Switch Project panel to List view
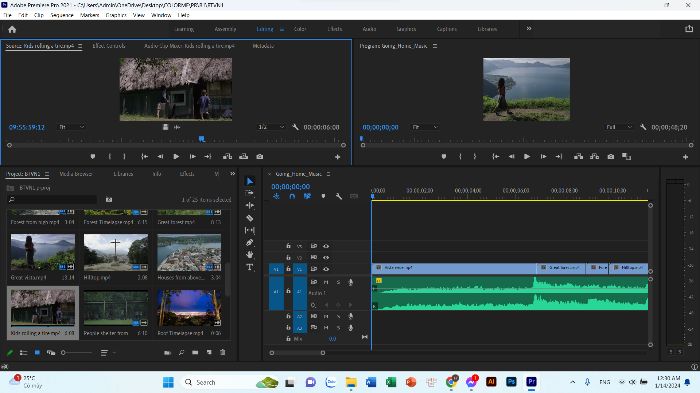 coord(24,353)
